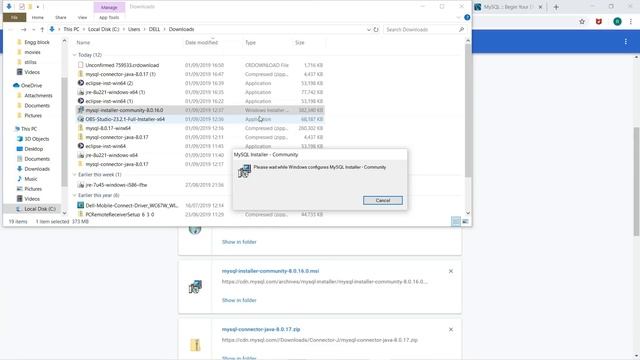This screenshot has width=640, height=360.
Task: Remove mysql-connector-java download from list
Action: click(x=451, y=329)
